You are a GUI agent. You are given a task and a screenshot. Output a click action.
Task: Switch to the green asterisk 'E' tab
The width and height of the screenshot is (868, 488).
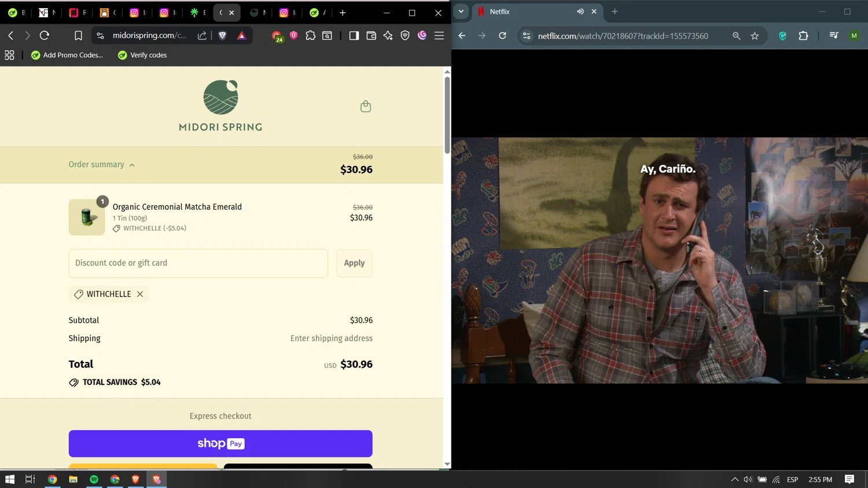197,12
